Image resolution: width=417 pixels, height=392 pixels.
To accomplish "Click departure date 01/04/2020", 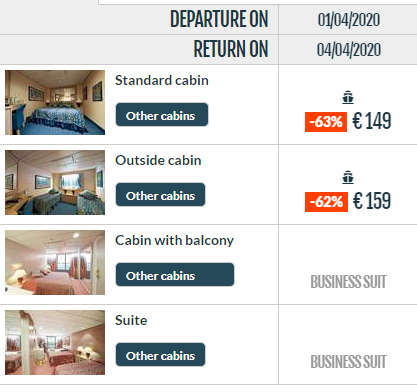I will coord(349,20).
